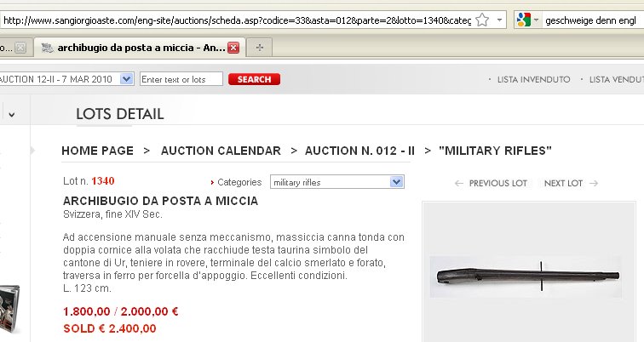The image size is (644, 342).
Task: View the matchlock rifle photo
Action: tap(526, 276)
